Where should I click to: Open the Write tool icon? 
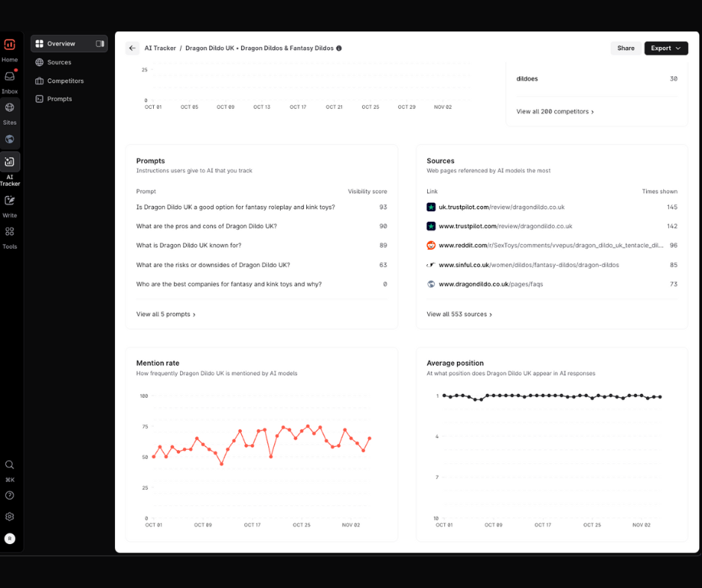pyautogui.click(x=10, y=200)
